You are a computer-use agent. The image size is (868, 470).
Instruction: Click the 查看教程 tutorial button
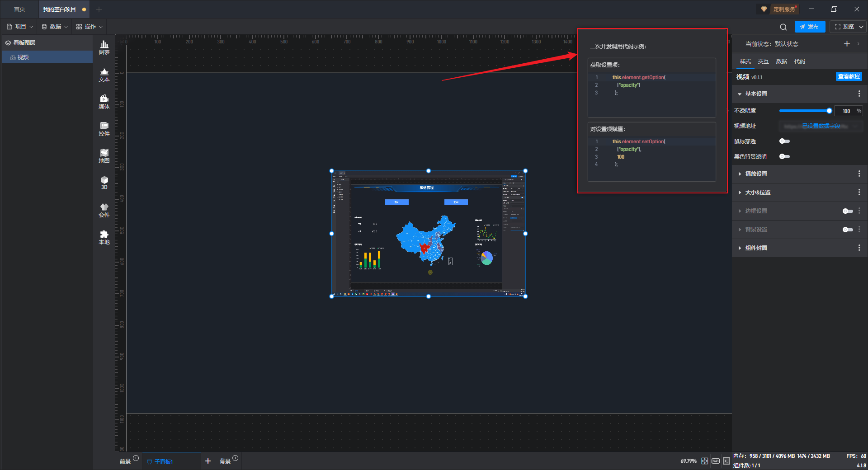coord(849,76)
